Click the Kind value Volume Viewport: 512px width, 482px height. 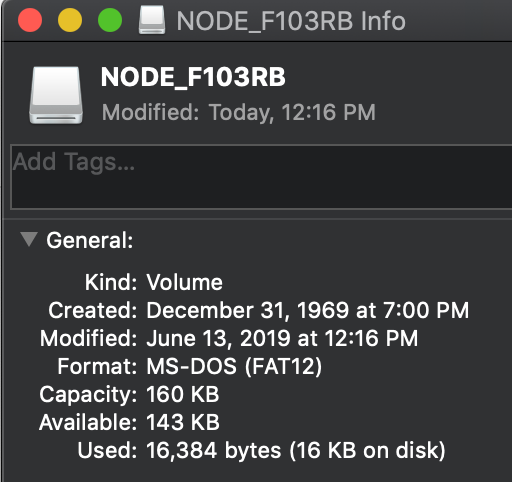pos(184,283)
